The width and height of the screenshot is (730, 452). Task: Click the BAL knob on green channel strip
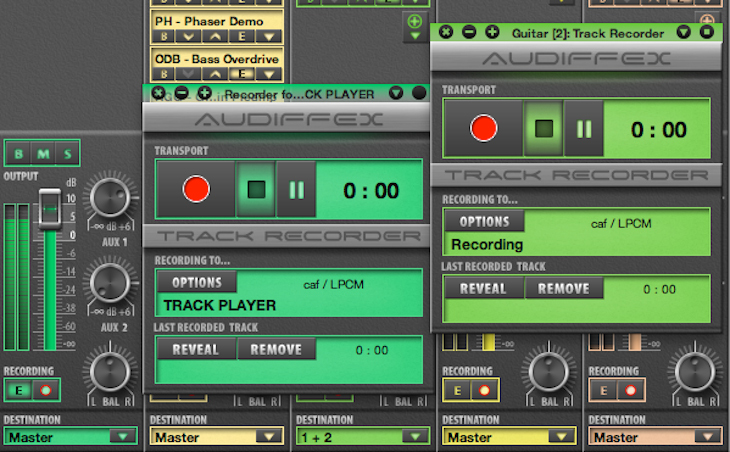[x=110, y=372]
